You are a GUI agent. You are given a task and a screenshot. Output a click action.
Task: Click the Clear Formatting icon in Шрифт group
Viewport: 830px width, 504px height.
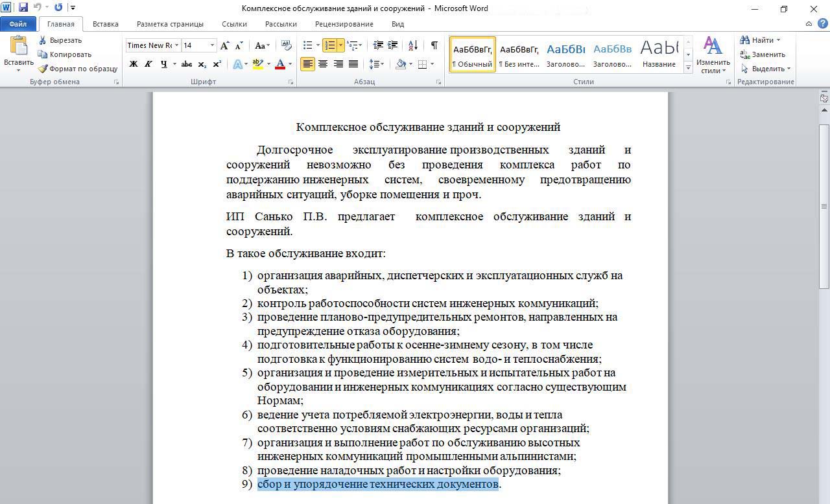(287, 45)
